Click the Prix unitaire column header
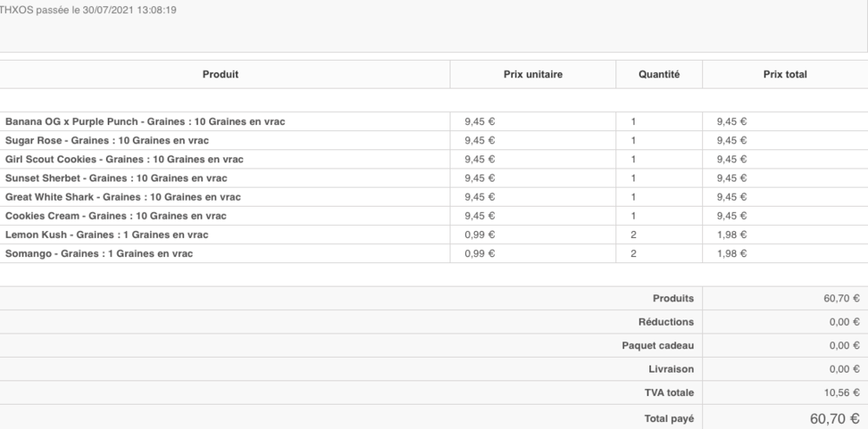The image size is (868, 429). [x=533, y=74]
